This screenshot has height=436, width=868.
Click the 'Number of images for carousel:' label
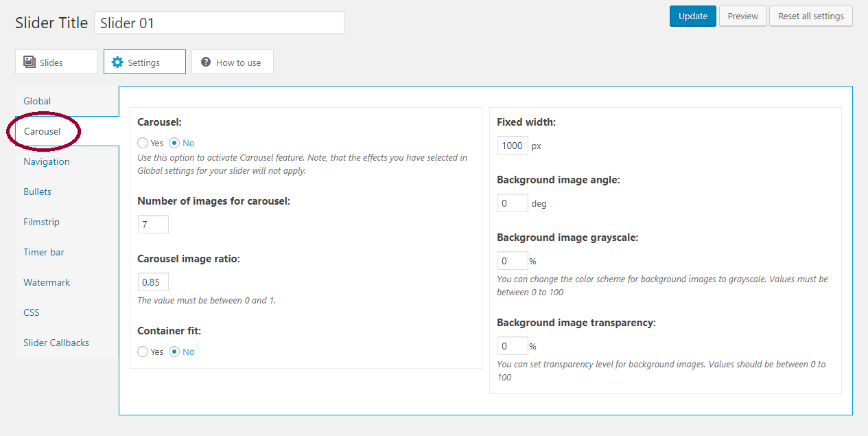pyautogui.click(x=213, y=202)
